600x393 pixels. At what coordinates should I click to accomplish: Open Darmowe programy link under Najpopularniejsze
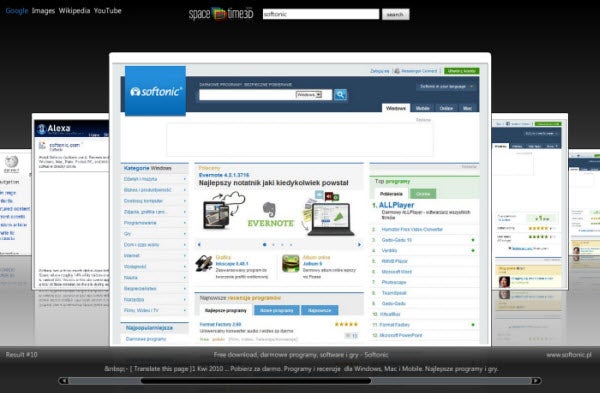146,339
